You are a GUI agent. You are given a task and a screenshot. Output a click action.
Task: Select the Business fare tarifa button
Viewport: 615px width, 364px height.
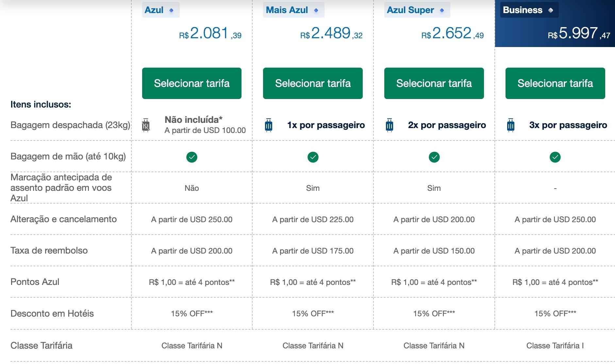coord(555,83)
